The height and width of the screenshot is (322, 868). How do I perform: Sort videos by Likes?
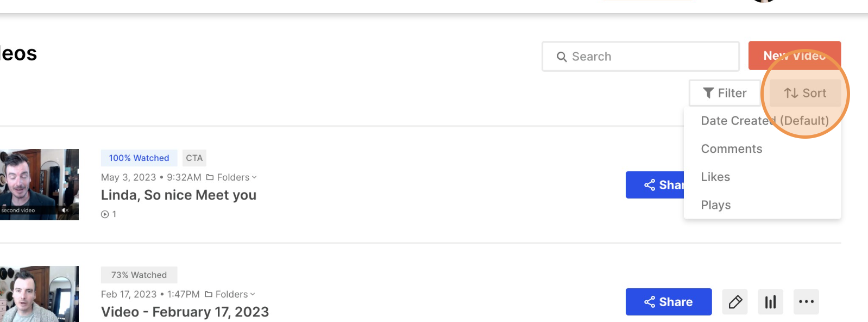click(715, 177)
